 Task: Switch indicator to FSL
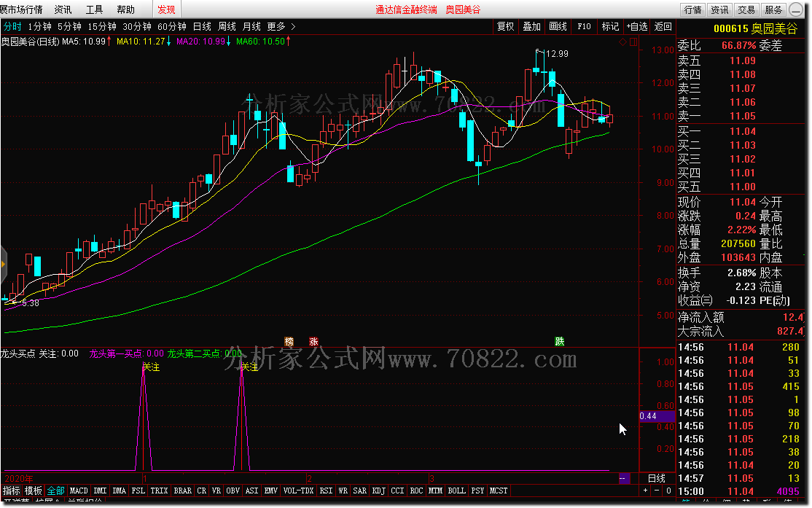coord(138,491)
